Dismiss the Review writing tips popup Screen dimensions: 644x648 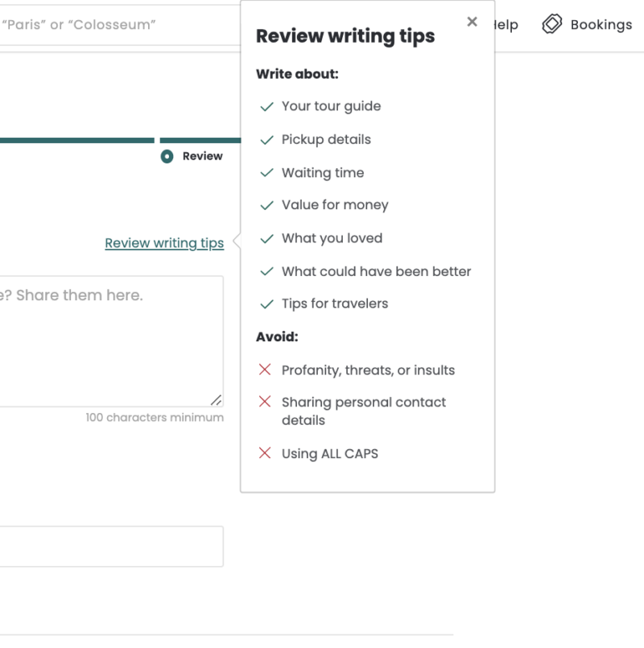[x=473, y=22]
